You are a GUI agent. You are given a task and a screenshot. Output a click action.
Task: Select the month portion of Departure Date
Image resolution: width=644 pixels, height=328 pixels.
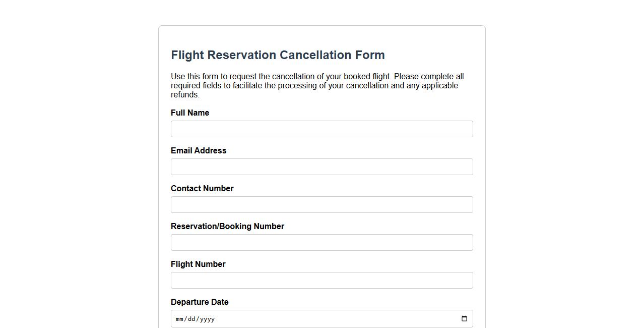(179, 319)
